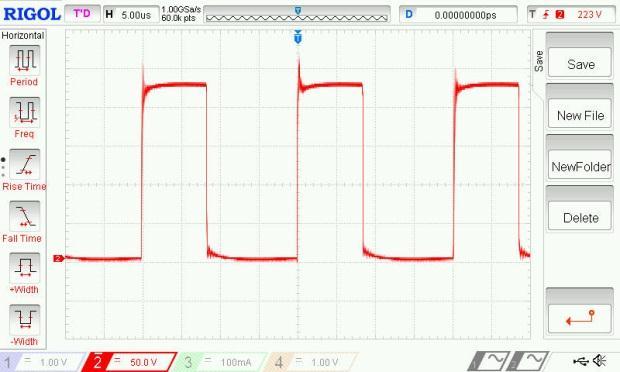Click the T'D trigger status indicator
Viewport: 620px width, 372px height.
(82, 14)
